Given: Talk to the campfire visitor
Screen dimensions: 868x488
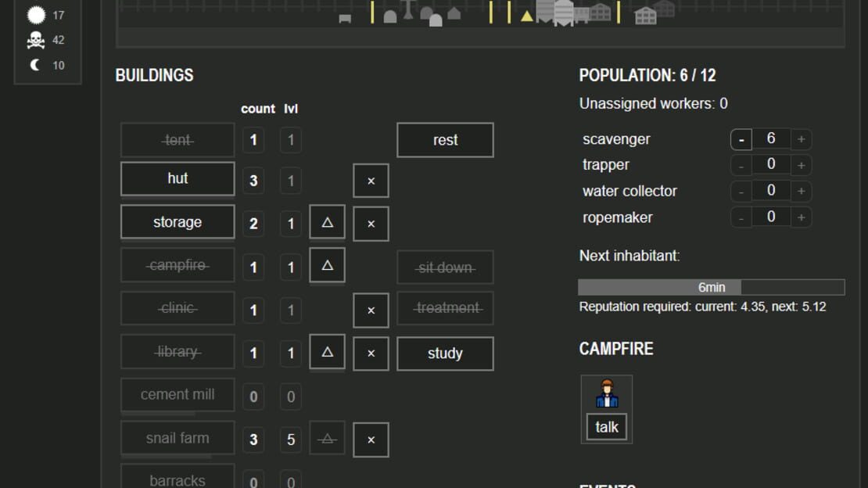Looking at the screenshot, I should click(607, 427).
